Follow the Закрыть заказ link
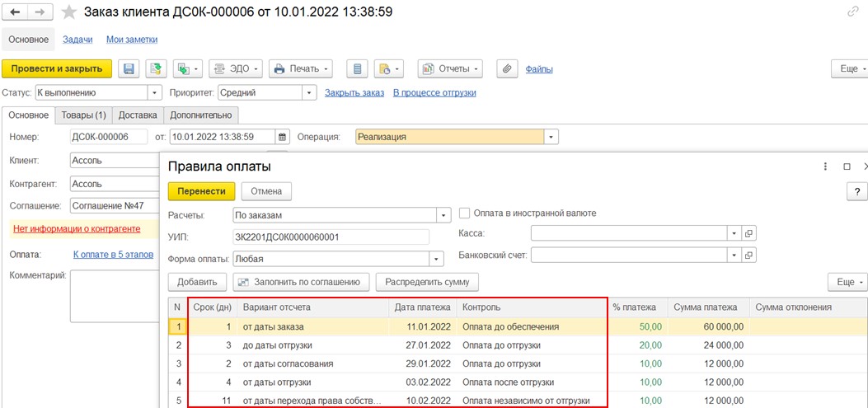868x408 pixels. (354, 93)
